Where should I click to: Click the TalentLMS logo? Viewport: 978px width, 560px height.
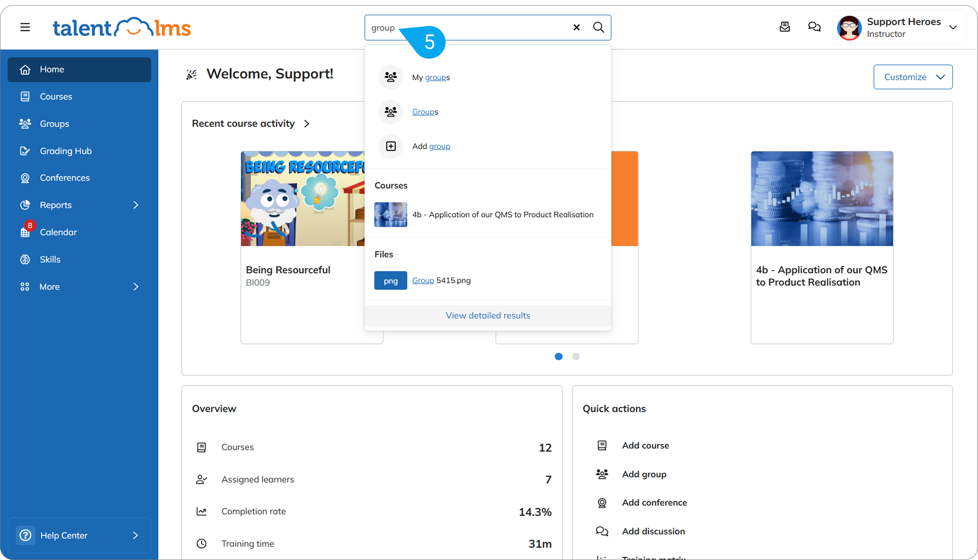click(x=122, y=28)
